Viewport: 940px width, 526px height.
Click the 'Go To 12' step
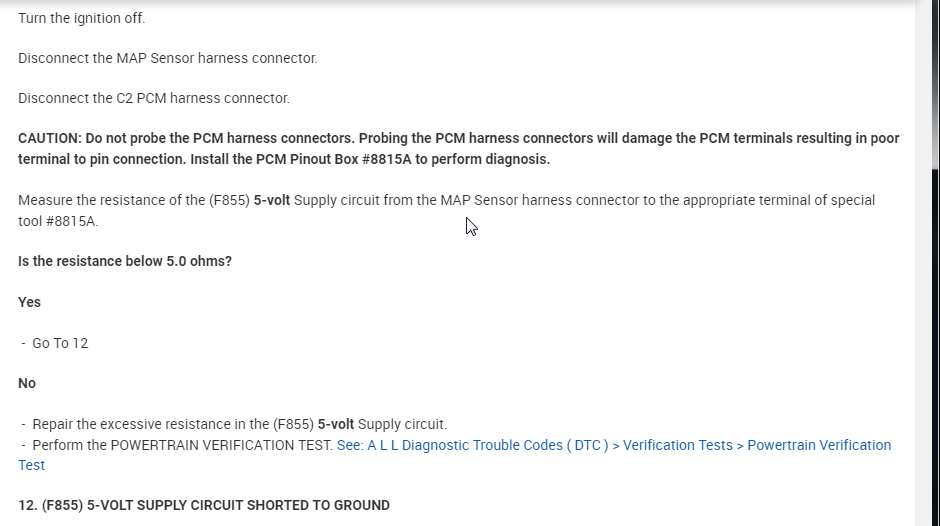60,343
